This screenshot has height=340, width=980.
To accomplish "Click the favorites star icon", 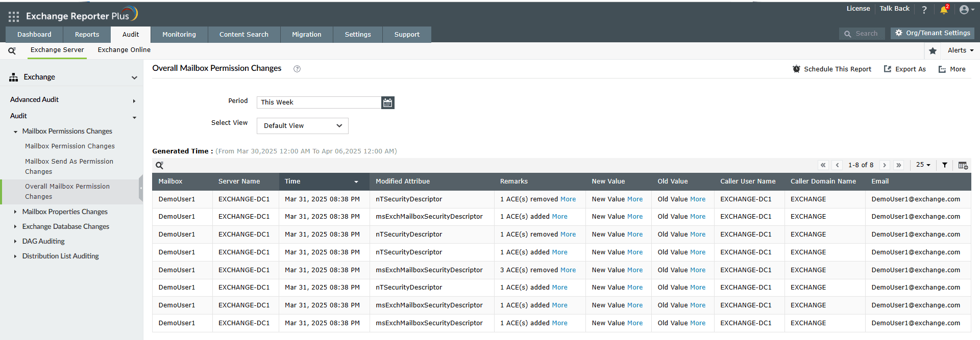I will pos(933,50).
